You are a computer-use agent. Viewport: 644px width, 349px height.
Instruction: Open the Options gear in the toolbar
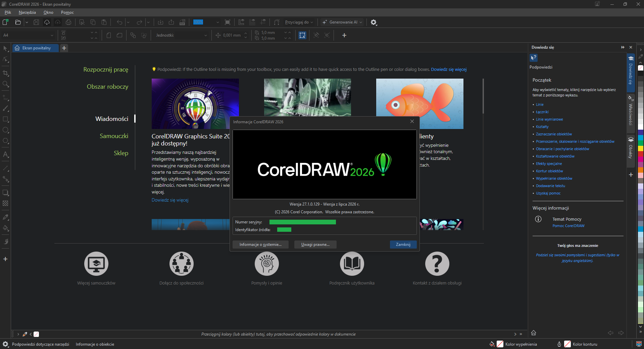point(374,22)
